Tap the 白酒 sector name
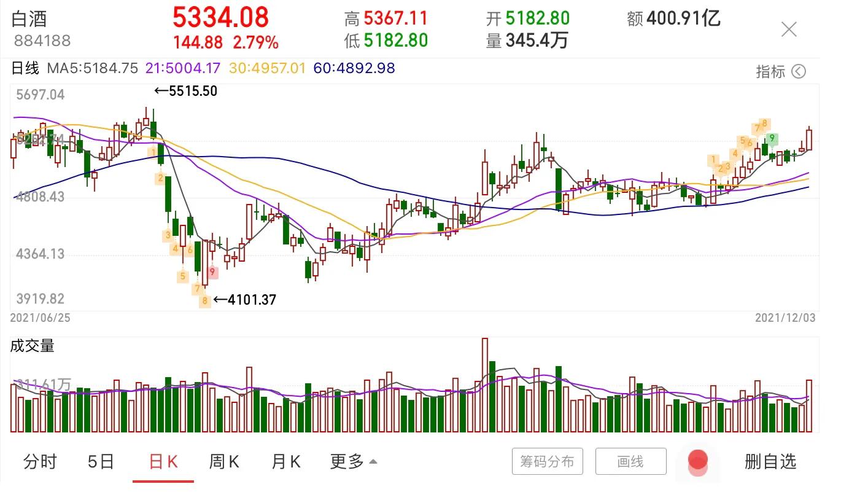Viewport: 868px width, 492px height. coord(29,18)
